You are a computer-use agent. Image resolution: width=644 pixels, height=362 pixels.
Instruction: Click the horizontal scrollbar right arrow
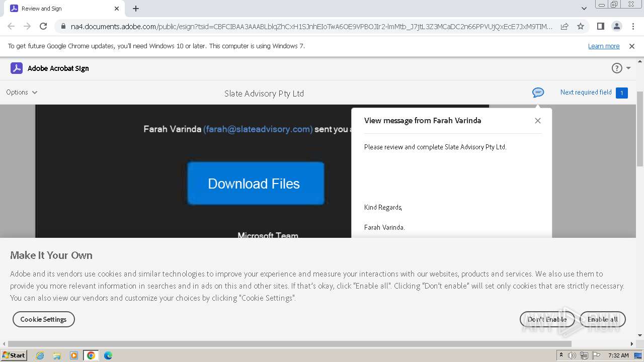(x=632, y=344)
